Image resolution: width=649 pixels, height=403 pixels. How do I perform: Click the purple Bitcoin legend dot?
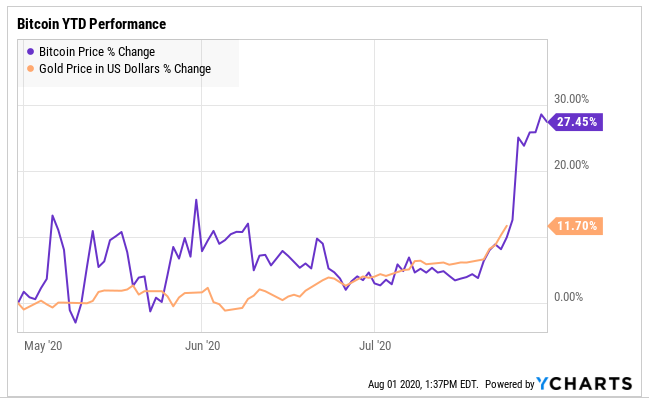click(31, 51)
